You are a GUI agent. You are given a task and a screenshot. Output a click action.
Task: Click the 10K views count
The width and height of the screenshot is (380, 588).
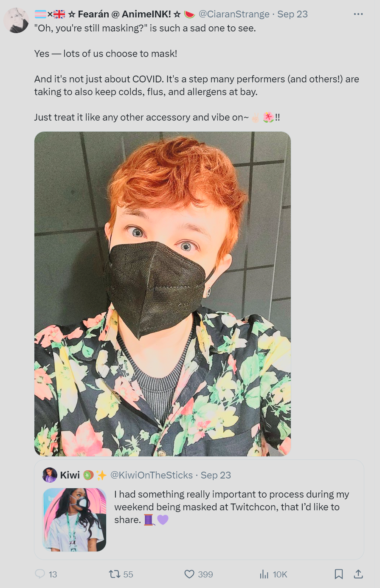tap(280, 574)
